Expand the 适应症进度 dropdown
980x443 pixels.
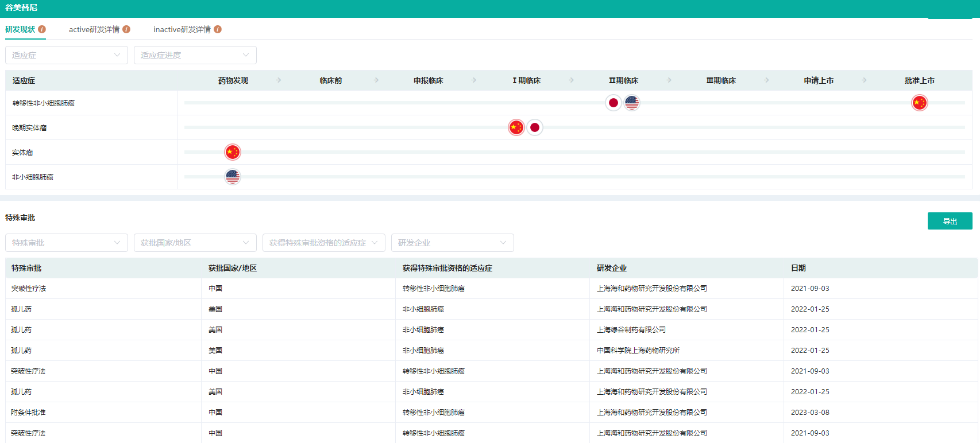coord(195,55)
